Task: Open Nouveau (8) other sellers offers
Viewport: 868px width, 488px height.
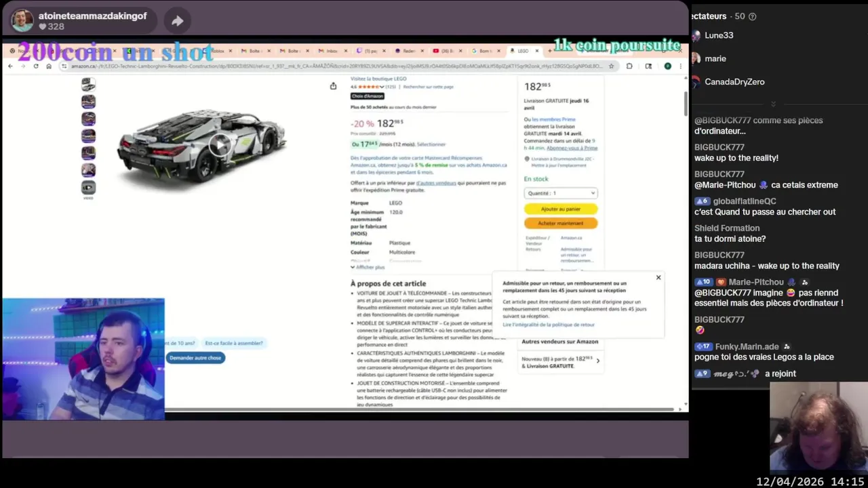Action: coord(561,362)
